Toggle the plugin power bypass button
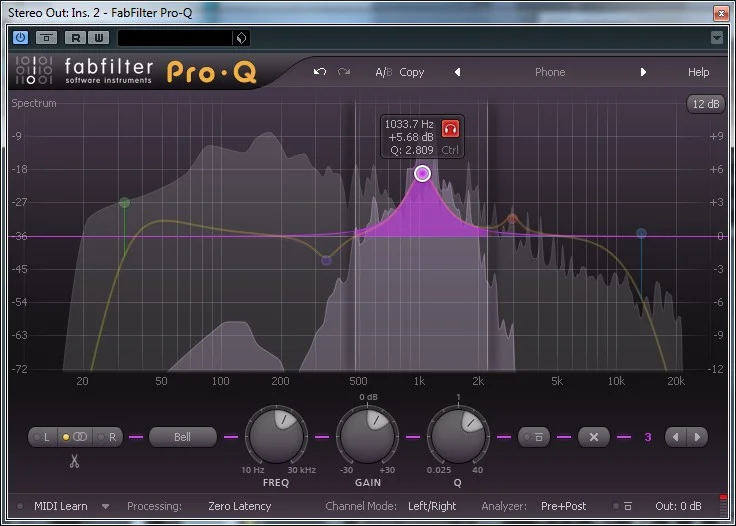Image resolution: width=736 pixels, height=526 pixels. (20, 37)
